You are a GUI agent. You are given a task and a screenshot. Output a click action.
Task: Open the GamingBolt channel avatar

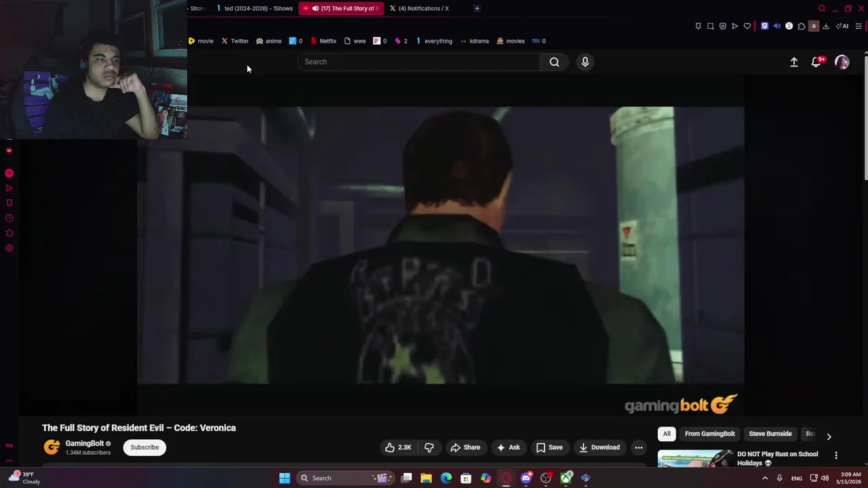click(x=52, y=447)
